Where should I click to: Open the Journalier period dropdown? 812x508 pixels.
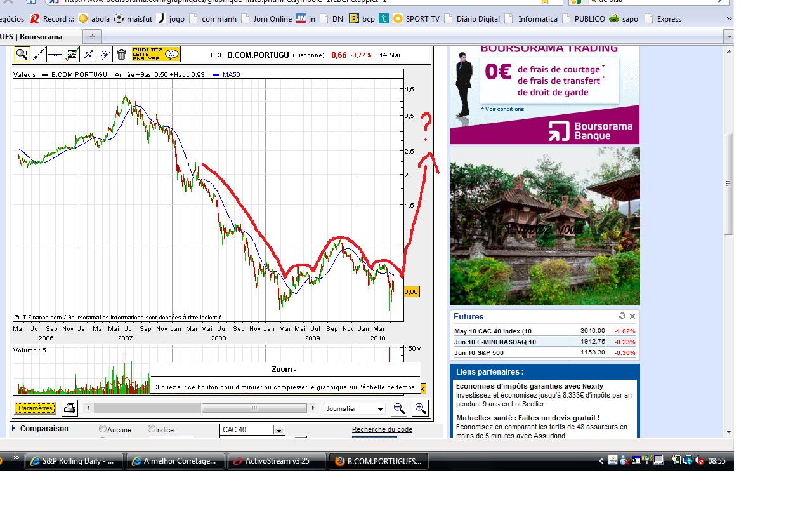(x=354, y=409)
